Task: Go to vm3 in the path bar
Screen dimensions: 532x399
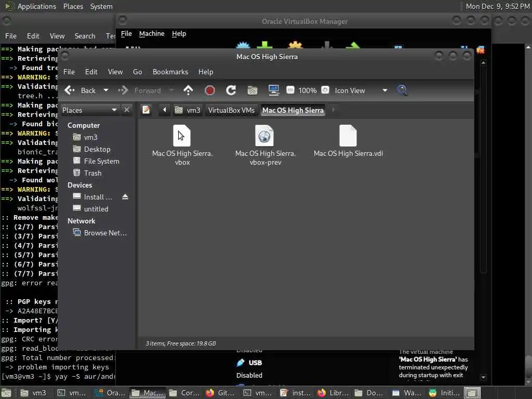Action: [187, 110]
